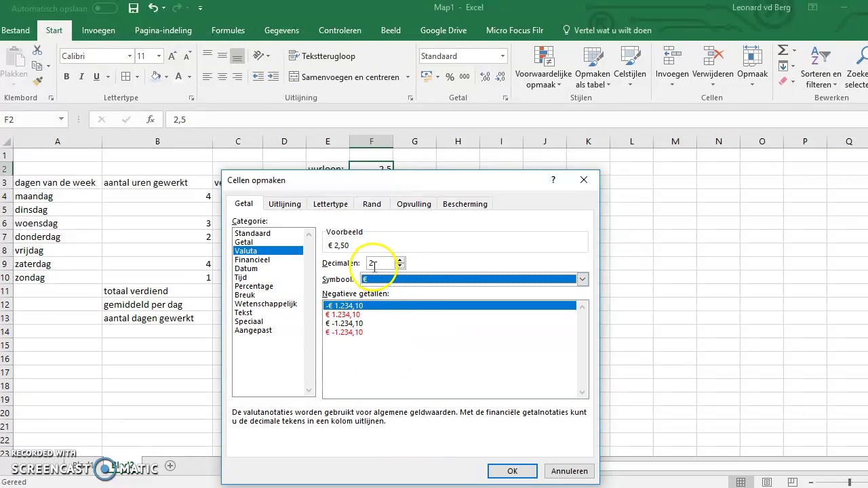Center text horizontally
Image resolution: width=868 pixels, height=488 pixels.
[x=222, y=77]
